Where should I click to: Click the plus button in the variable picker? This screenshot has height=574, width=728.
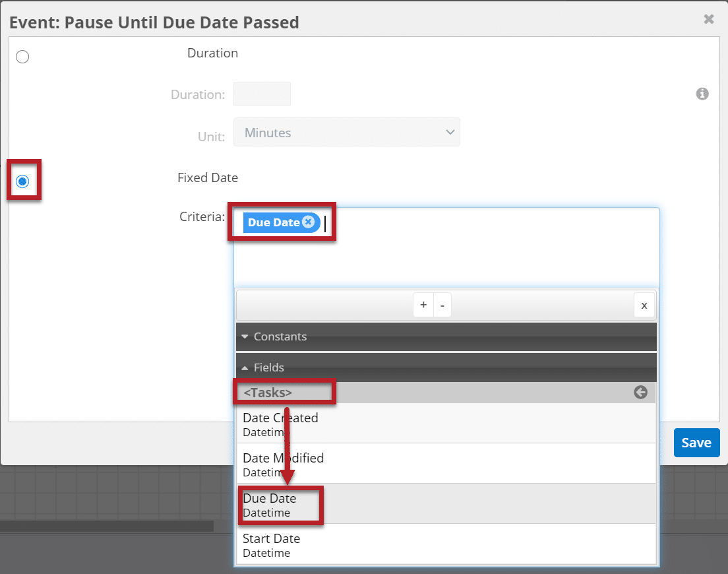pyautogui.click(x=423, y=305)
